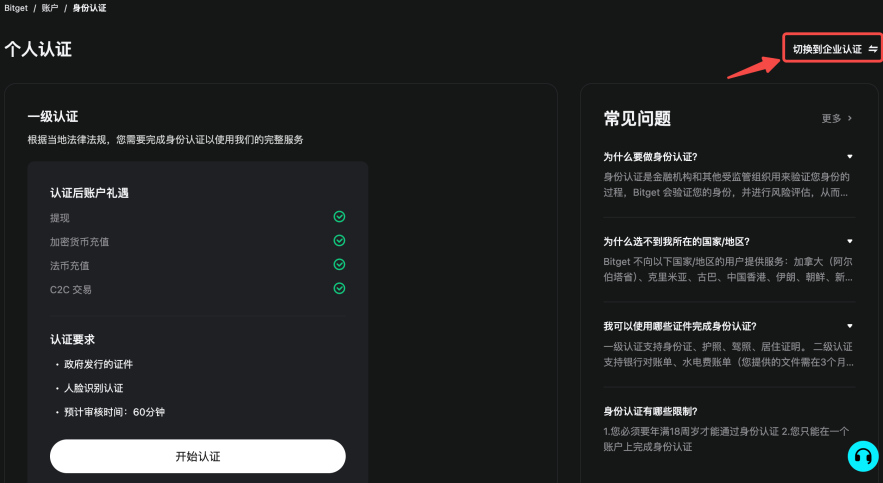Click the swap arrows icon beside 切换到企业认证
The image size is (883, 483).
[x=872, y=49]
